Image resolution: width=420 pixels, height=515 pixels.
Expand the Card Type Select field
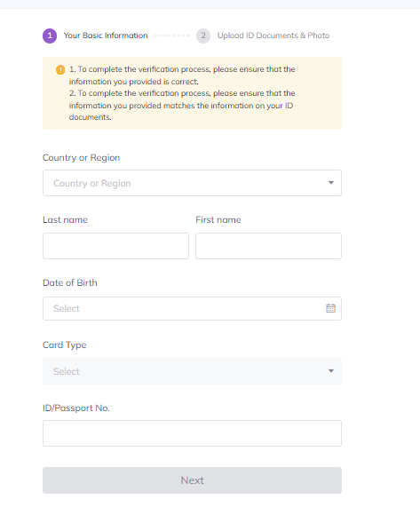(192, 371)
